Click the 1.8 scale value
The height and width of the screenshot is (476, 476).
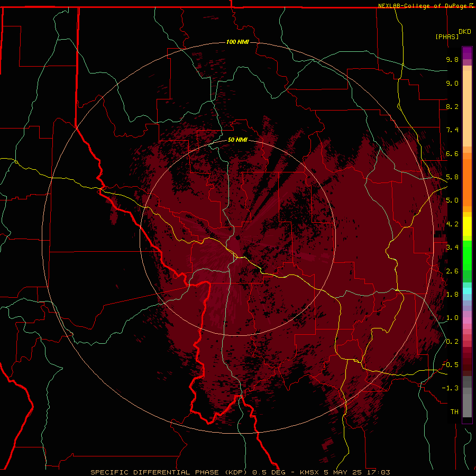[452, 295]
